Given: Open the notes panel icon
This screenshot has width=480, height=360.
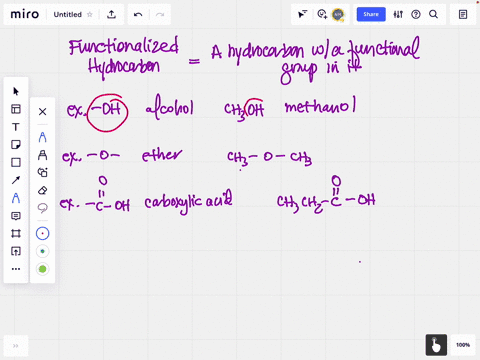Looking at the screenshot, I should 463,14.
